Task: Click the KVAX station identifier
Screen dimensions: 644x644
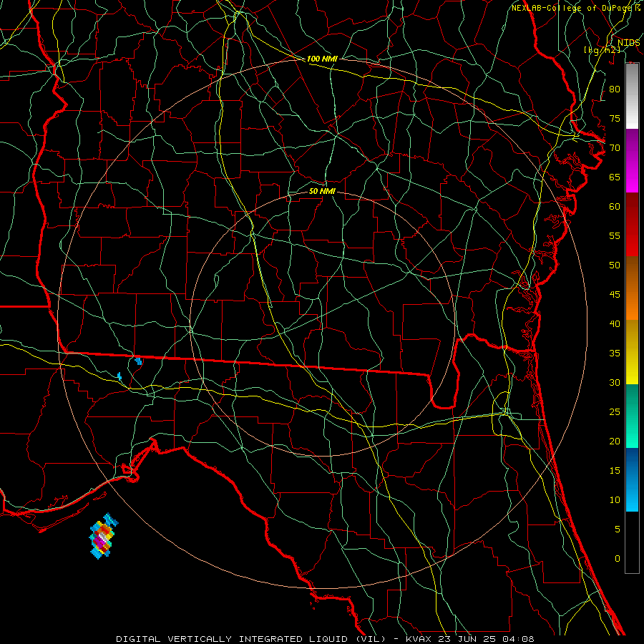Action: (x=419, y=639)
